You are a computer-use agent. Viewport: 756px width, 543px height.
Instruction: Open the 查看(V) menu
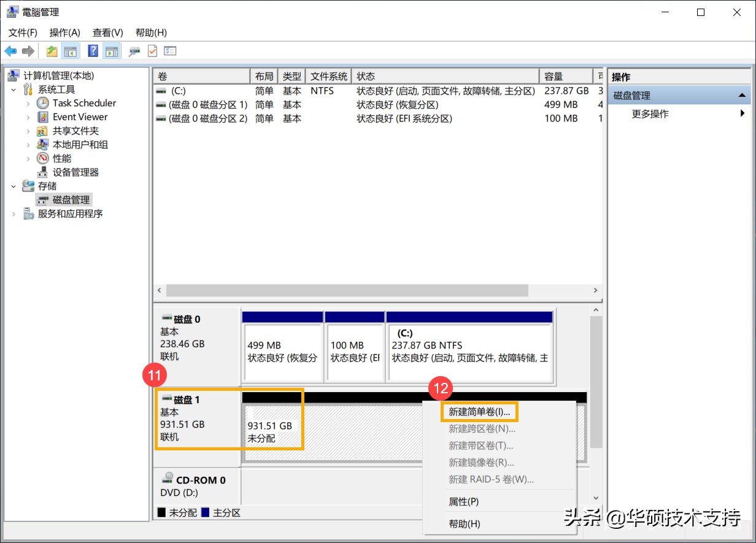[x=107, y=33]
